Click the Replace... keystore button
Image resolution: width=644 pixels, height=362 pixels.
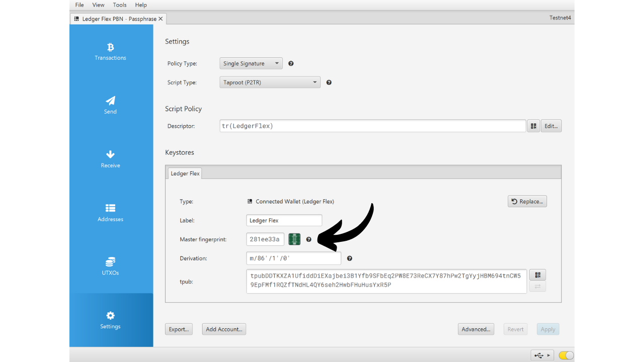527,202
